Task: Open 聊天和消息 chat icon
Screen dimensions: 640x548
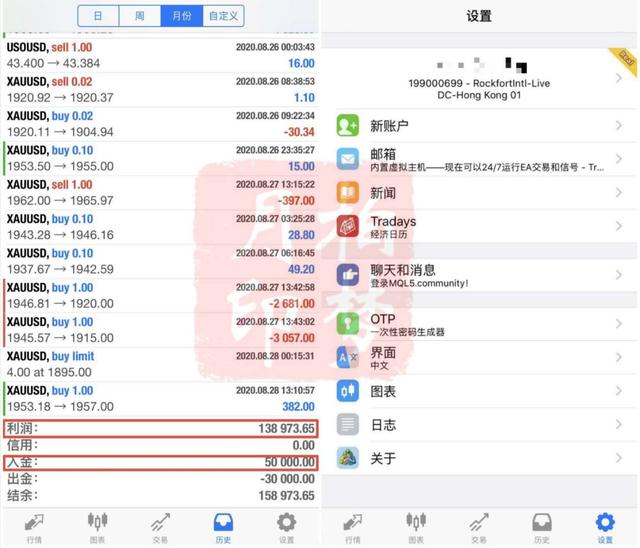Action: pyautogui.click(x=348, y=275)
